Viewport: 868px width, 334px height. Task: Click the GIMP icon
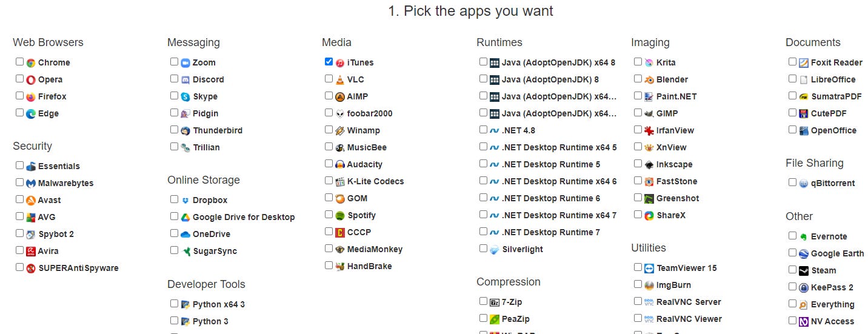coord(649,113)
